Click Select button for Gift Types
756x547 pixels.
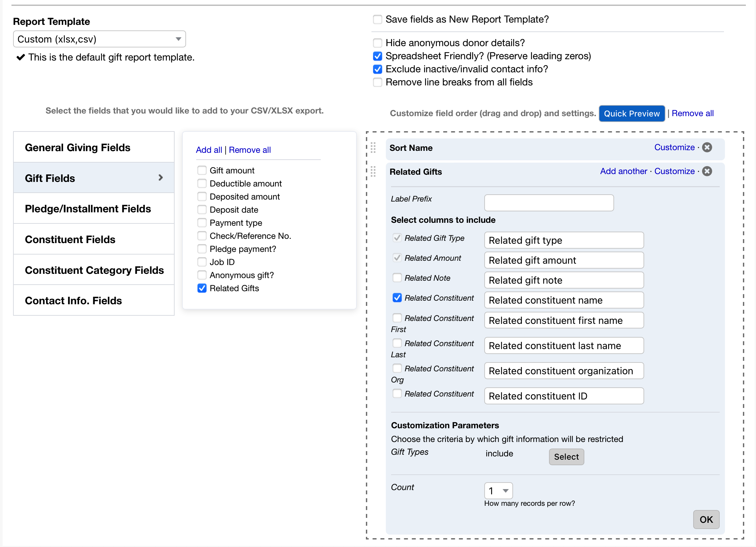[566, 457]
